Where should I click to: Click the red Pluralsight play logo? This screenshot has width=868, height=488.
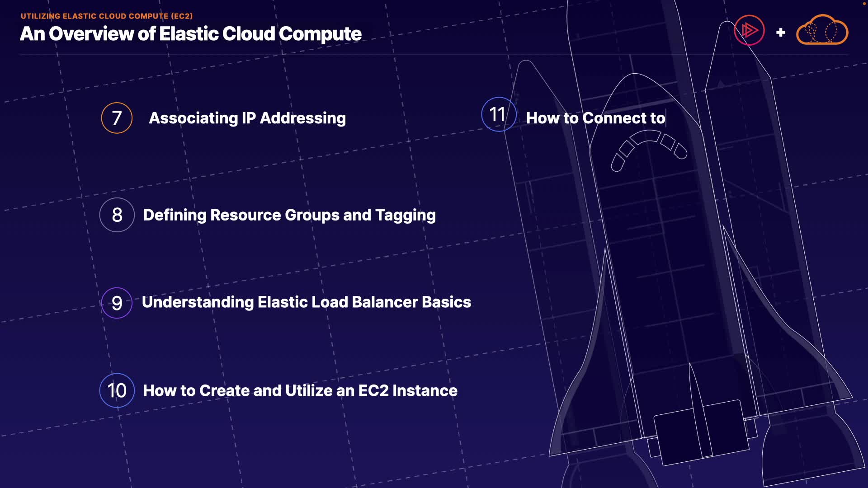(749, 30)
